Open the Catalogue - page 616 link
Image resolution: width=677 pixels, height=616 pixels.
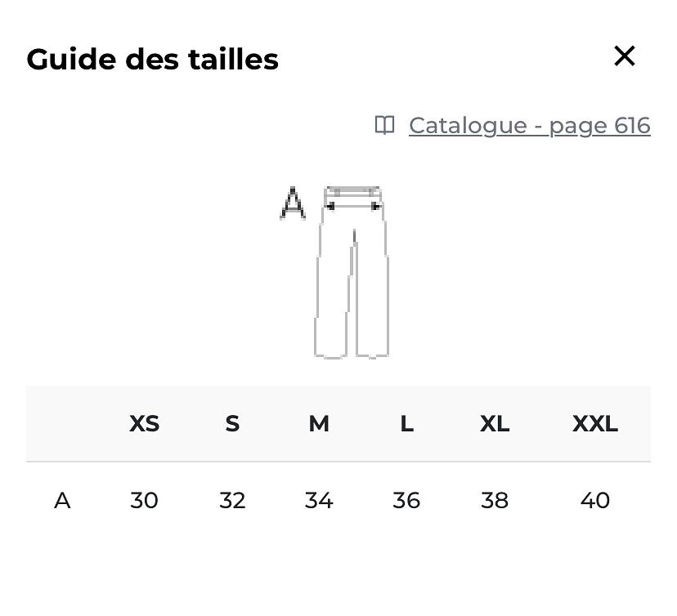(529, 126)
